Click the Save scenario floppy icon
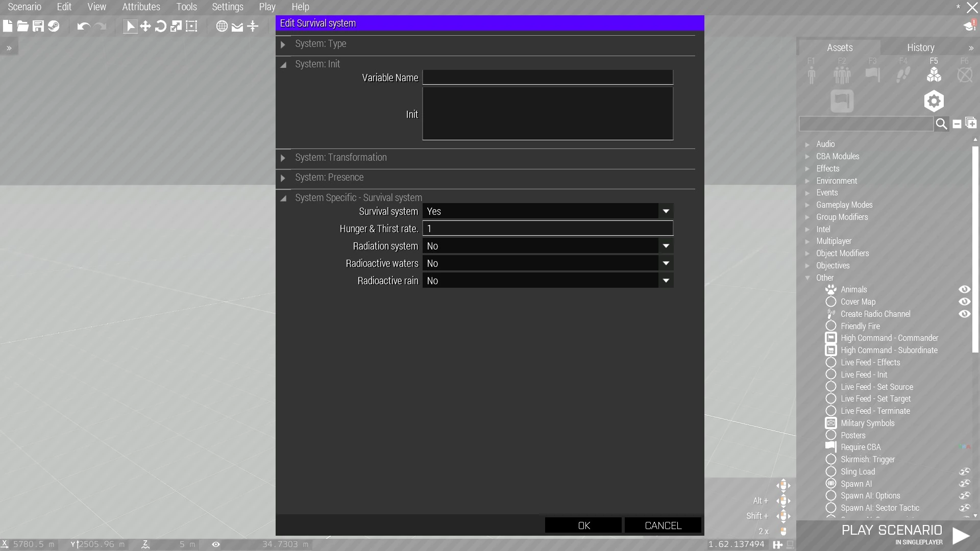Screen dimensions: 980x551 38,27
